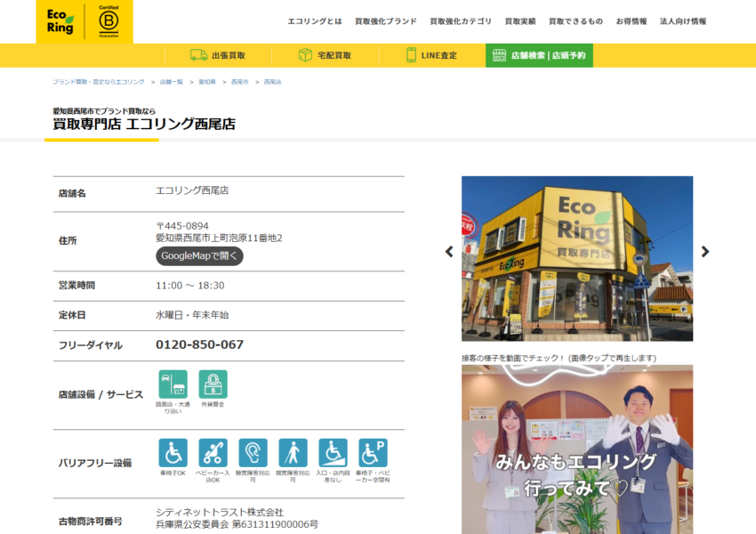The width and height of the screenshot is (756, 534).
Task: Show next store photo with right arrow
Action: pyautogui.click(x=705, y=251)
